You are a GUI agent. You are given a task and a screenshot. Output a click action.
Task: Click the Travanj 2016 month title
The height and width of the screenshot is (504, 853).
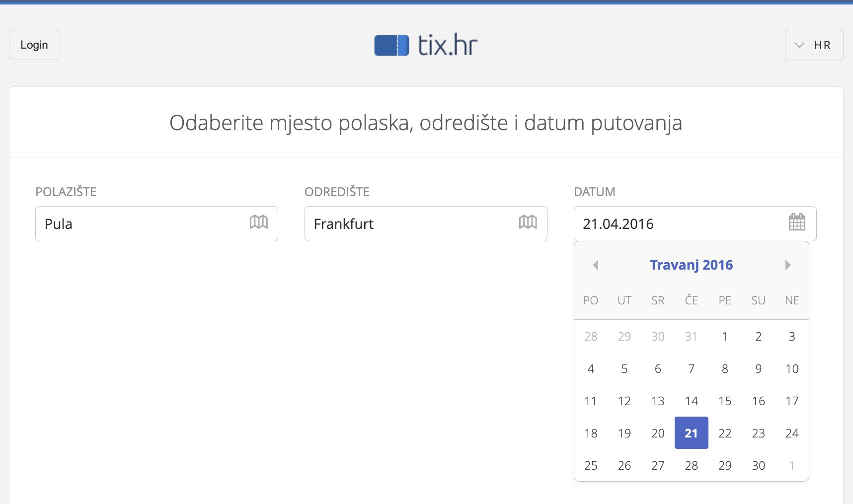(692, 265)
